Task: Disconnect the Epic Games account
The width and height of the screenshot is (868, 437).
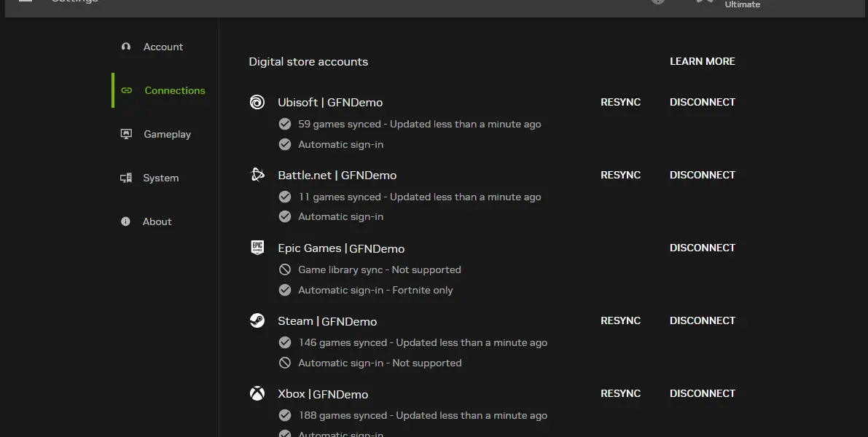Action: 702,248
